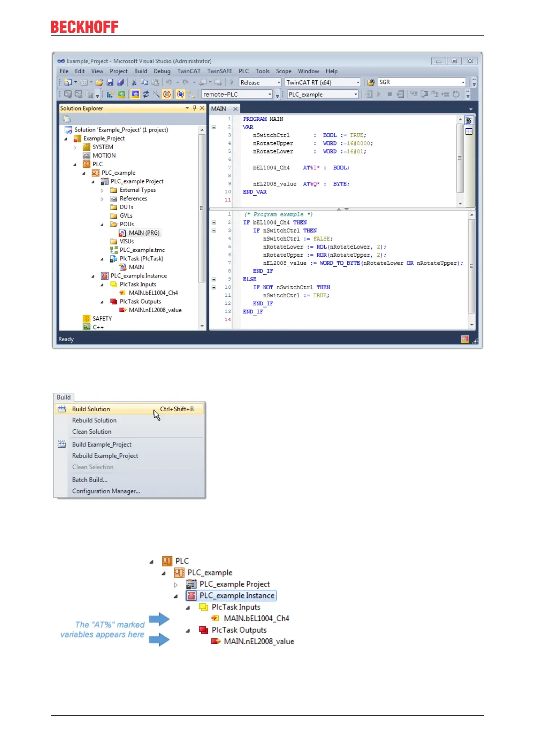Click the code editor vertical scrollbar
The width and height of the screenshot is (535, 756).
[472, 269]
